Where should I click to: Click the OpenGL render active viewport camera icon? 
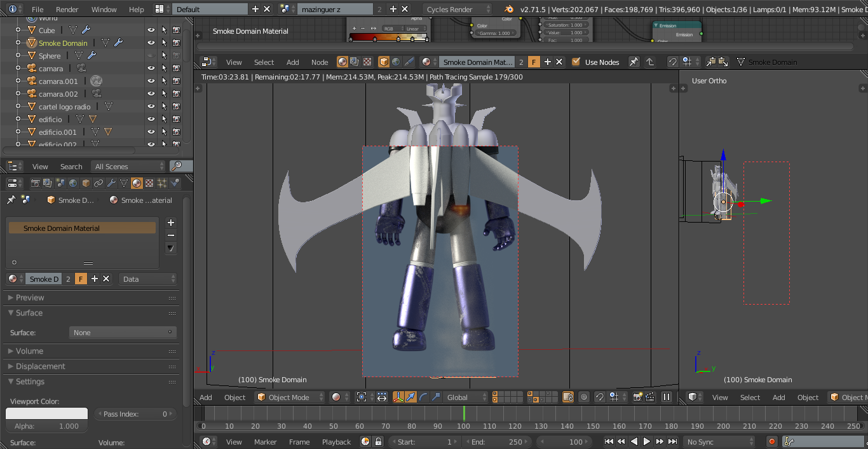coord(637,397)
